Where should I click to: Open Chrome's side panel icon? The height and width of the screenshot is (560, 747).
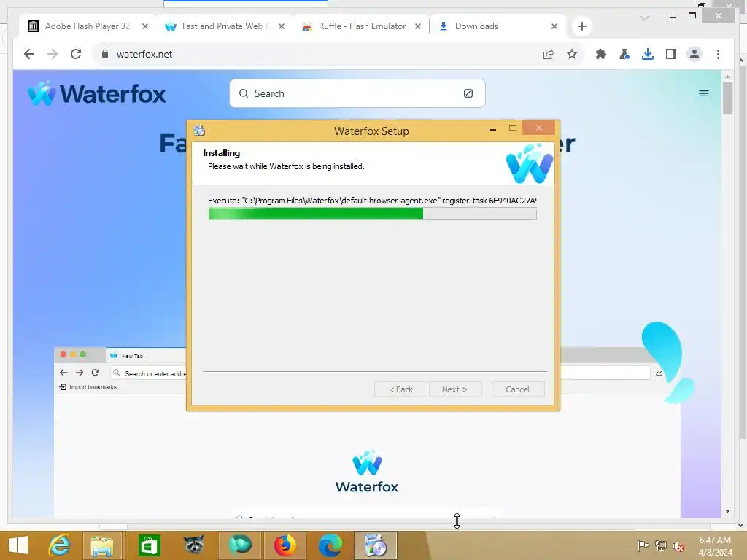[x=671, y=54]
